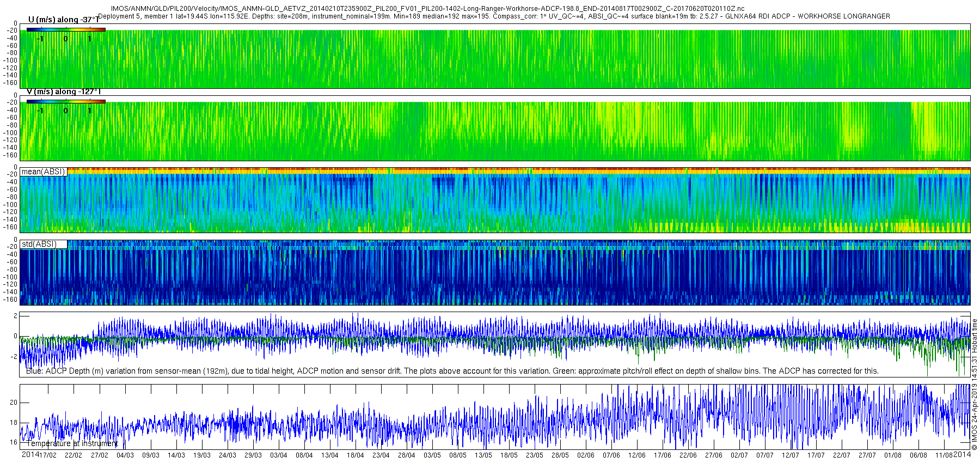Click the 'V (m/s) along -127°T' title

[x=64, y=92]
